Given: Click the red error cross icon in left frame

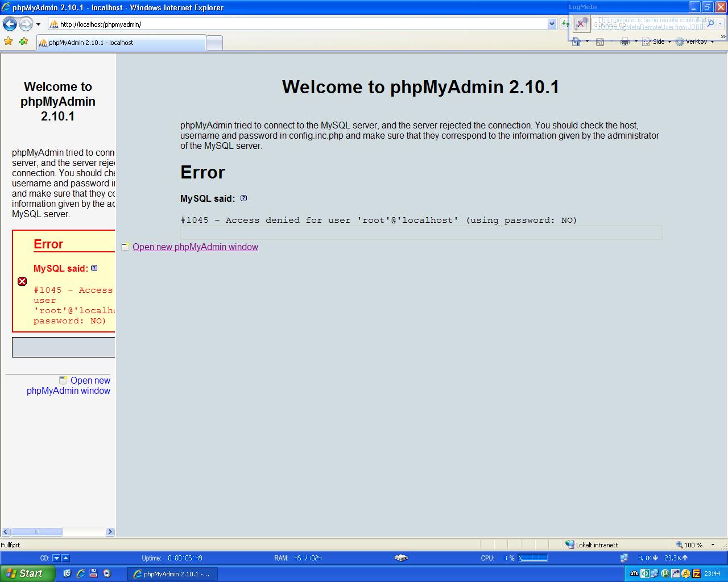Looking at the screenshot, I should [22, 281].
